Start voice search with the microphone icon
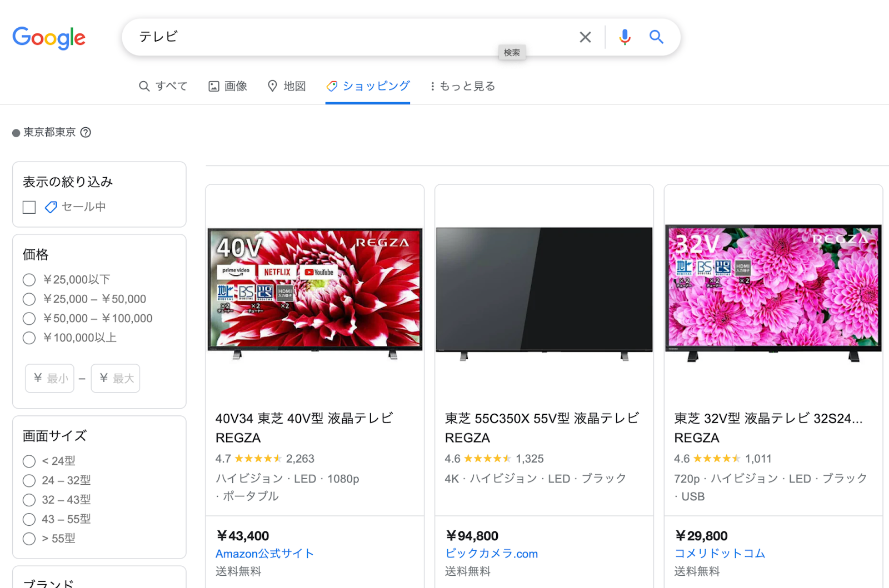 [x=625, y=37]
